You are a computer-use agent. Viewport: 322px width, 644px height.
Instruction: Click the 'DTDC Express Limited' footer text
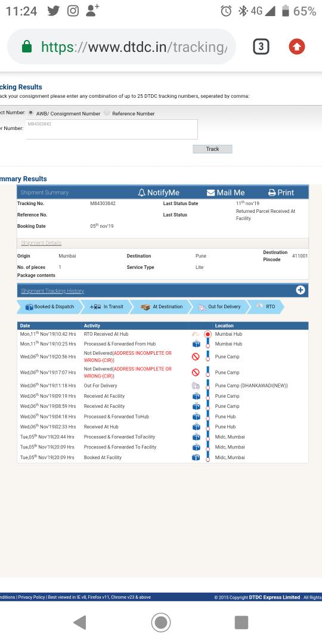coord(274,597)
